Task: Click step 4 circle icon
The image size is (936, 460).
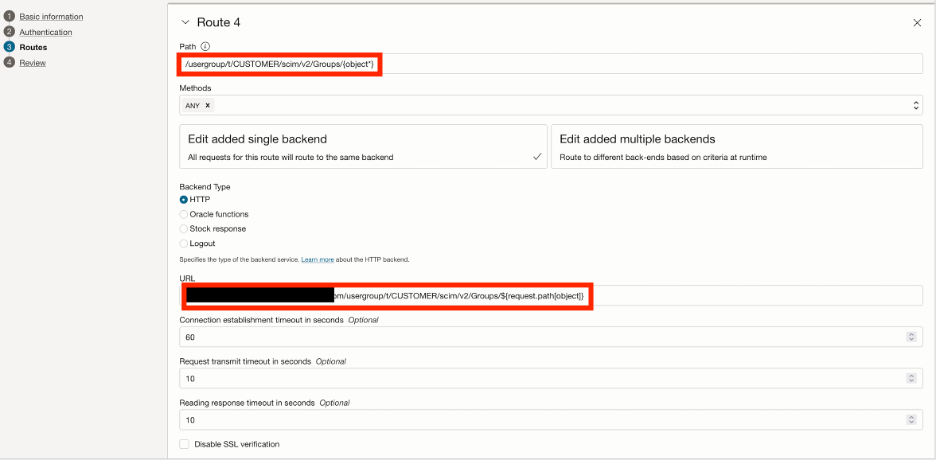Action: (9, 62)
